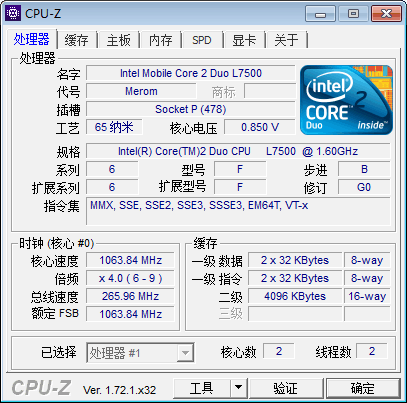Click the bus speed value '265.96 MHz'

click(x=130, y=296)
